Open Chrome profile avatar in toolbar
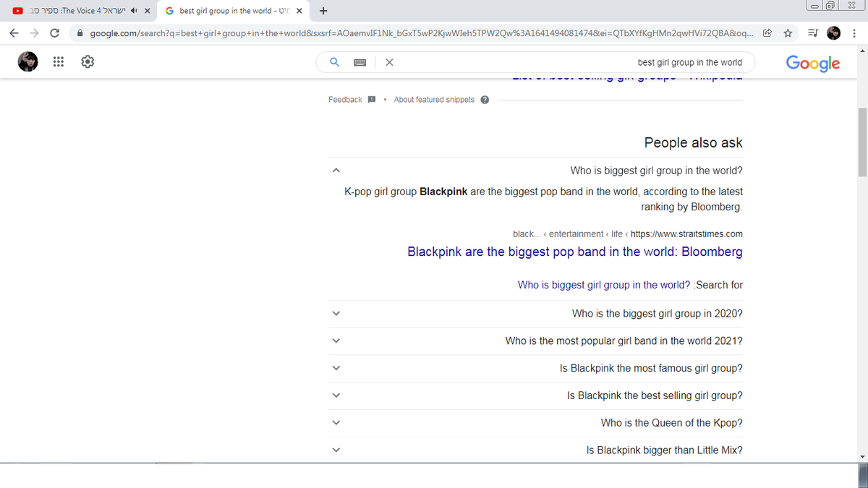 click(834, 33)
